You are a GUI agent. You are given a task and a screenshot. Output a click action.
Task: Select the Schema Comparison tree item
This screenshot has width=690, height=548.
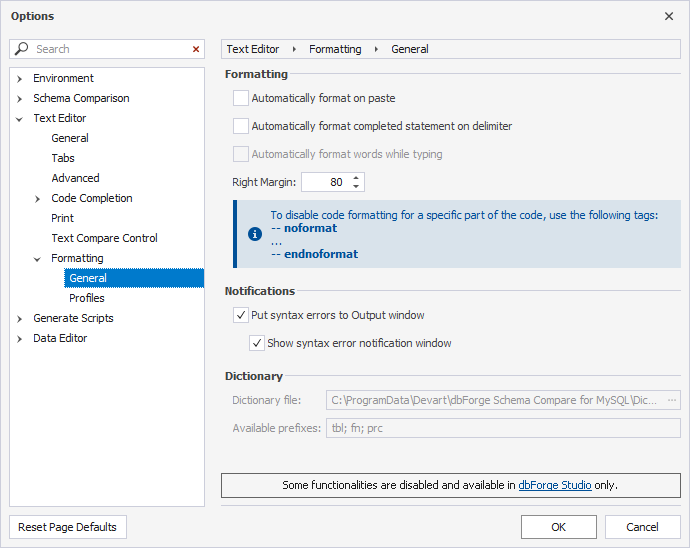(x=81, y=98)
